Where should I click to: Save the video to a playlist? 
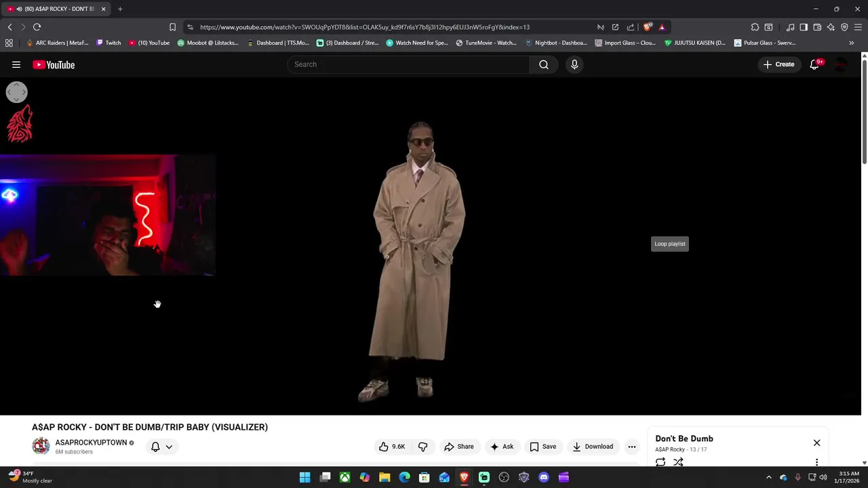(543, 447)
